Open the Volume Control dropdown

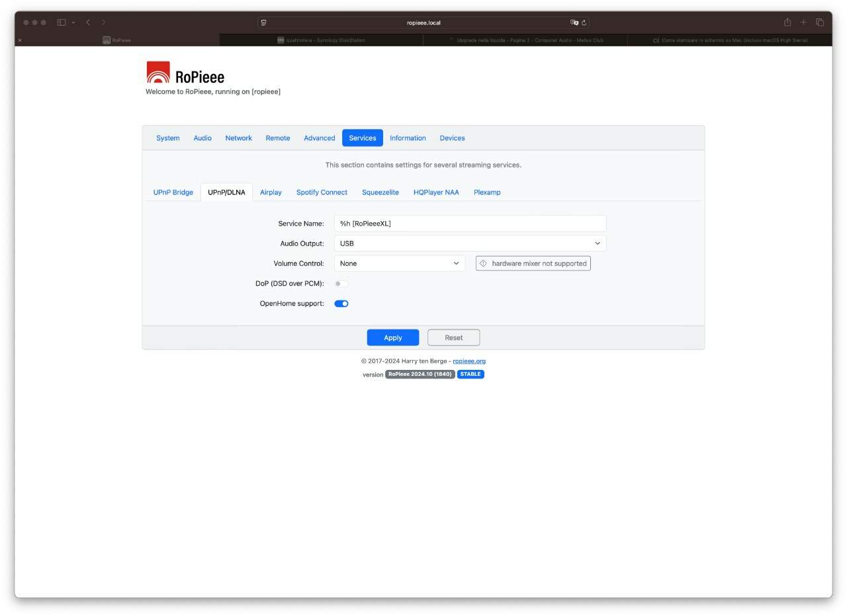400,263
